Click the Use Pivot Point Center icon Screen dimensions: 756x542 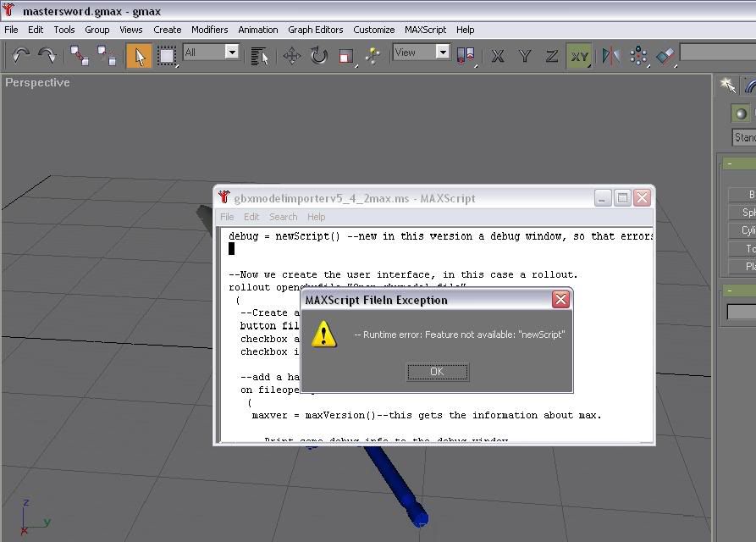[466, 56]
